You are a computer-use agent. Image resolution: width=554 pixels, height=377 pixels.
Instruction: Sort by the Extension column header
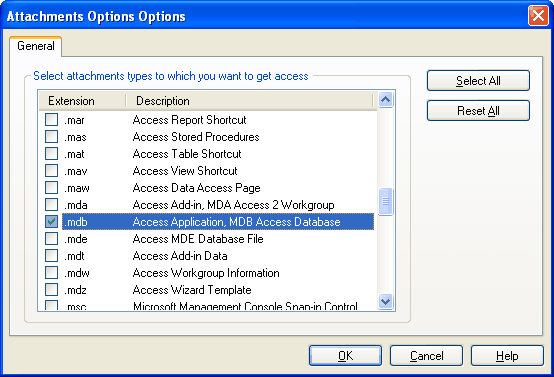click(82, 101)
